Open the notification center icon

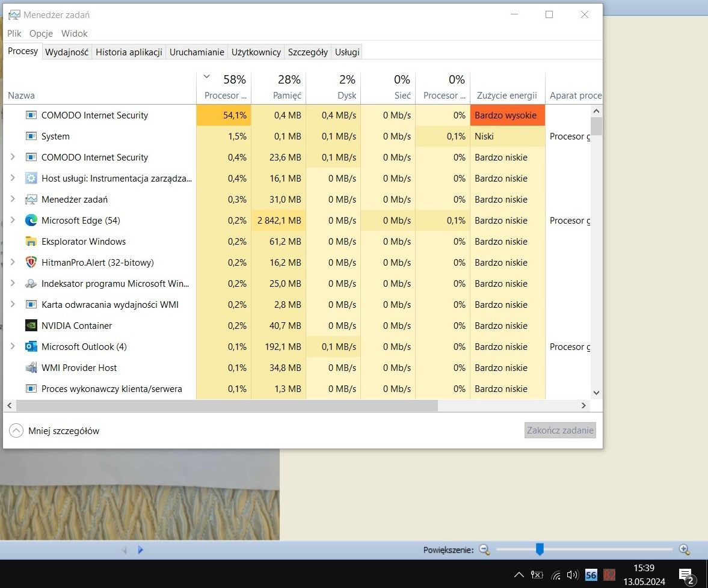(686, 575)
